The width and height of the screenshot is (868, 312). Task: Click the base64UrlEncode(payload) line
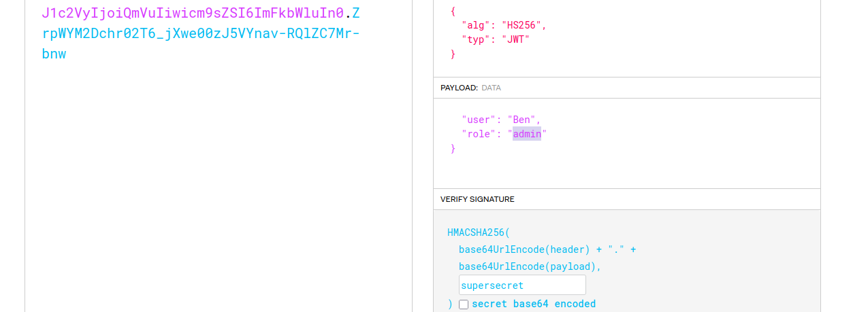click(x=530, y=266)
